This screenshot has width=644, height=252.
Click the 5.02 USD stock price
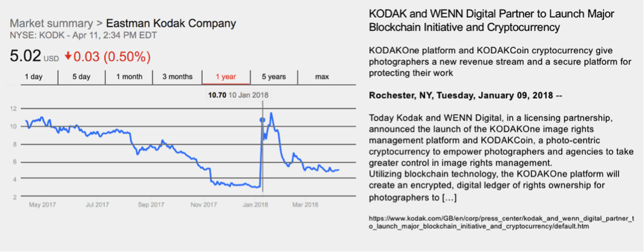34,57
